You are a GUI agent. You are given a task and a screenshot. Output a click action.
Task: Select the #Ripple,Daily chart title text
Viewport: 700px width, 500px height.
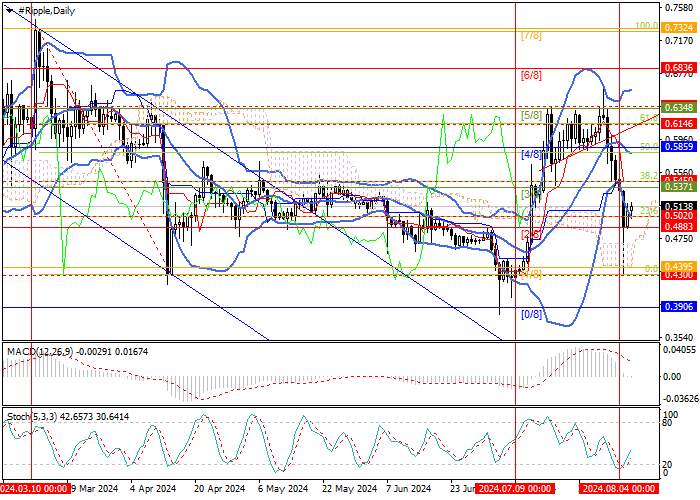[46, 11]
